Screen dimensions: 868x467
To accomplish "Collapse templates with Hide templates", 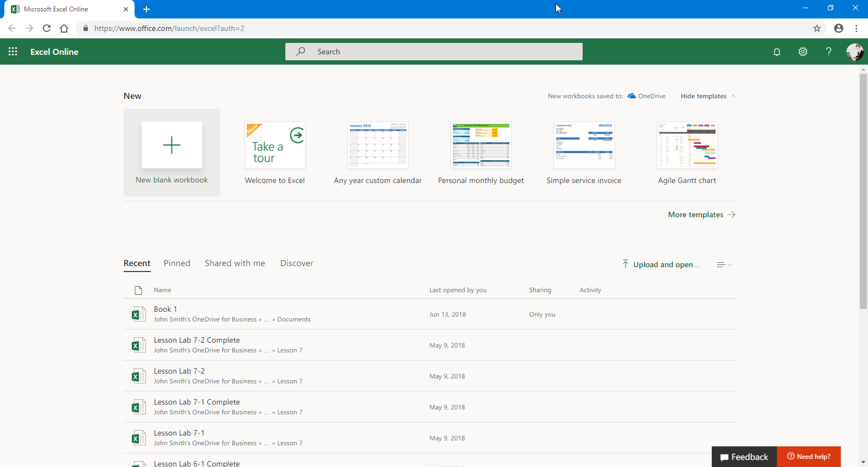I will [x=708, y=96].
